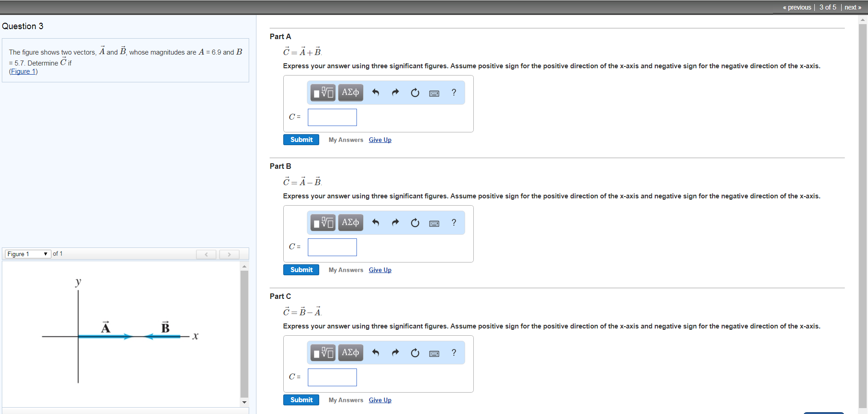This screenshot has height=414, width=868.
Task: Click the help question mark in Part C
Action: [453, 353]
